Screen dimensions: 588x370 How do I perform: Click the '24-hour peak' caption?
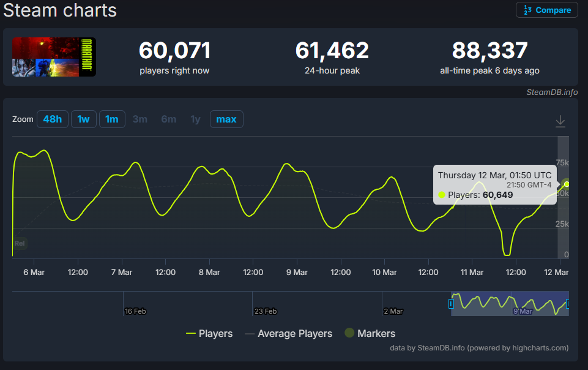click(332, 70)
